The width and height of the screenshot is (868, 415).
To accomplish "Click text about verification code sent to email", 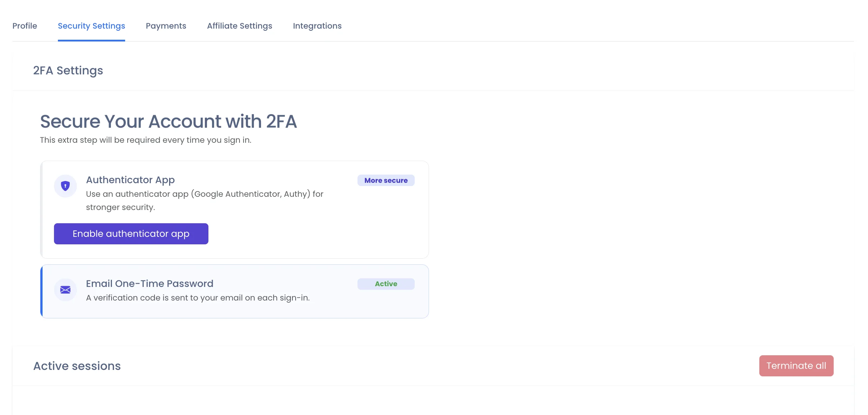I will point(198,298).
